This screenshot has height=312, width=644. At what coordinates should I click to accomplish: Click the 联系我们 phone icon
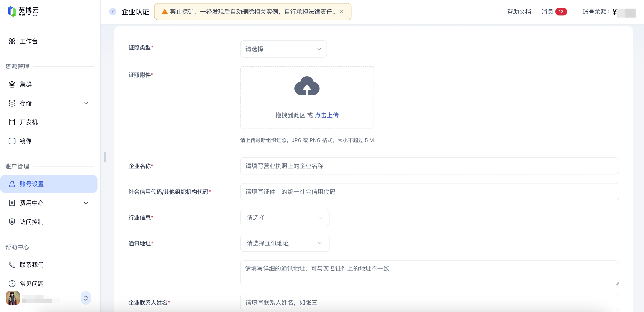[12, 265]
